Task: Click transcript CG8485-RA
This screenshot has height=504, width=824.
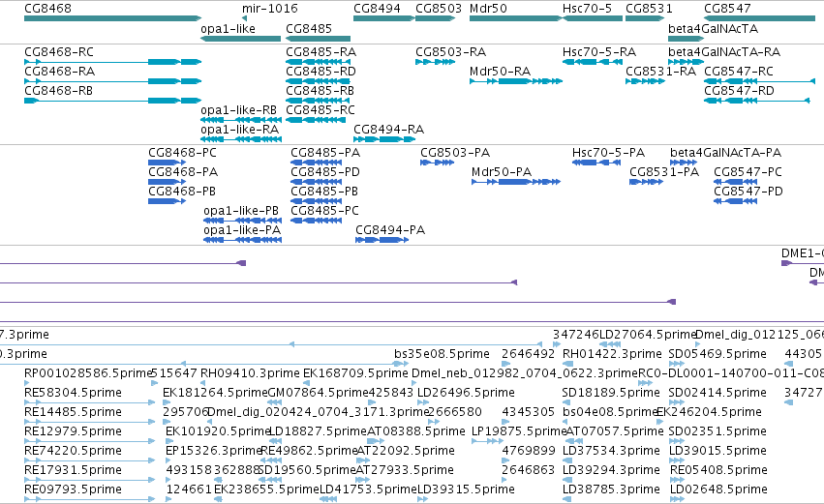Action: click(x=318, y=62)
